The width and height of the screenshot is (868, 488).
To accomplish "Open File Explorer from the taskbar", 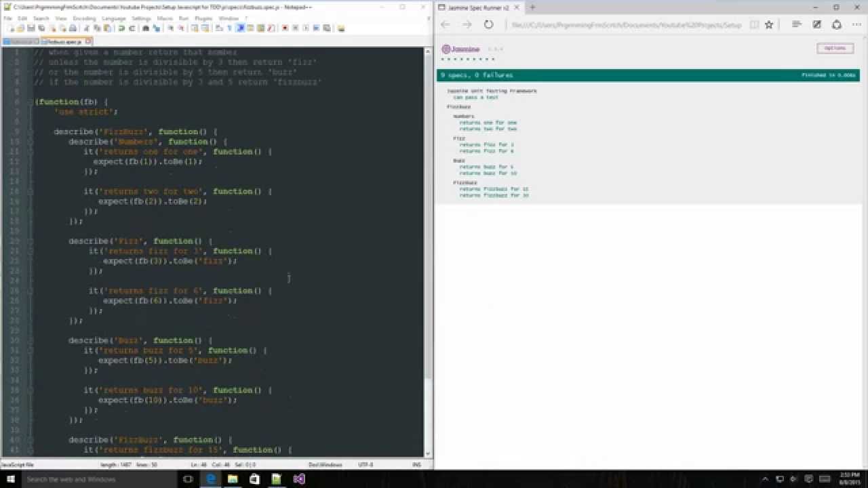I will tap(233, 479).
